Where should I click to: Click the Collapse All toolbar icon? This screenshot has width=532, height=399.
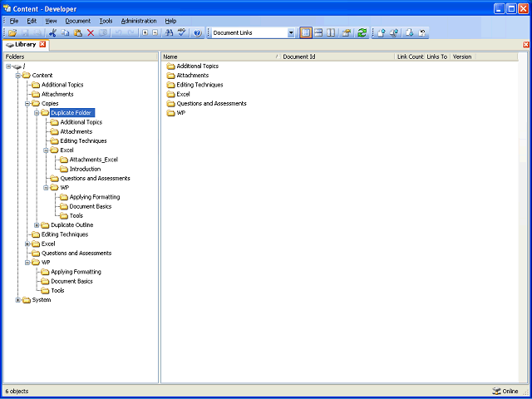(x=155, y=33)
